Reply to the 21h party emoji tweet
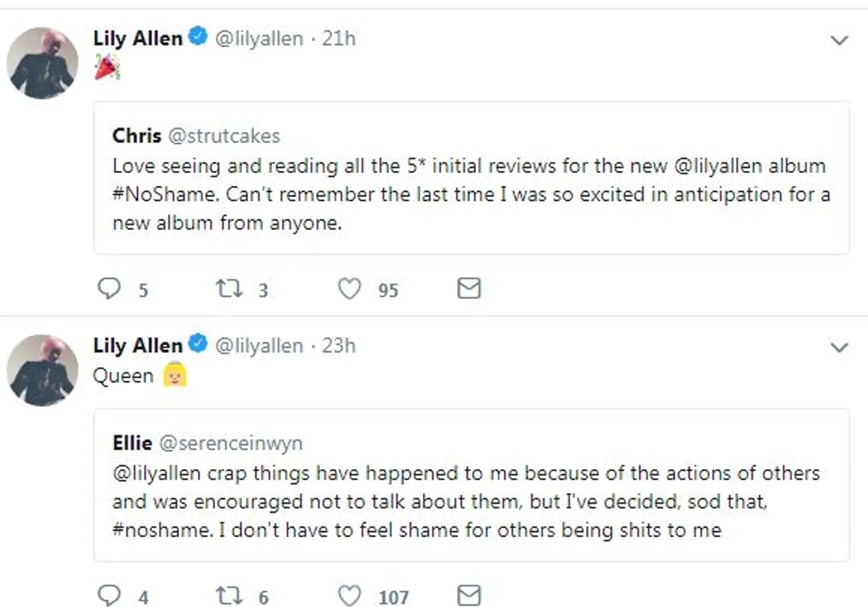 point(108,290)
